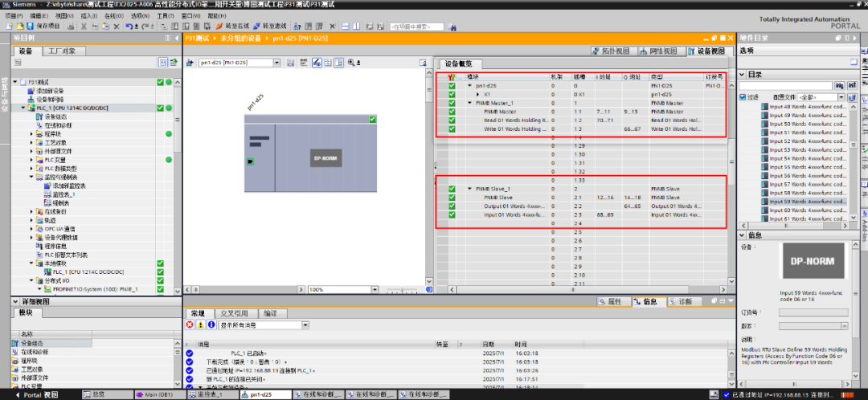Cut selection with the scissors icon
868x400 pixels.
[84, 26]
